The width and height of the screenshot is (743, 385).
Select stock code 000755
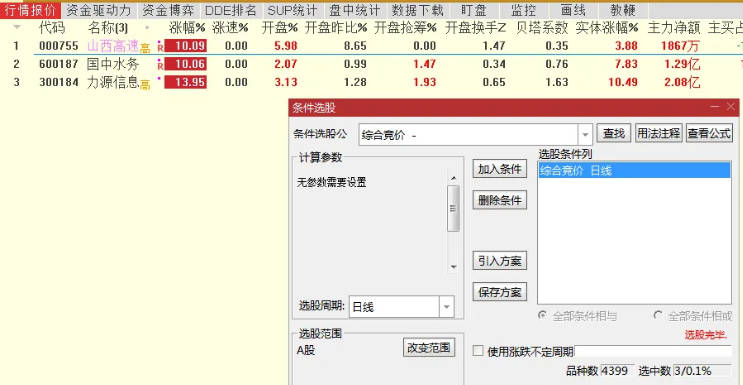tap(59, 46)
